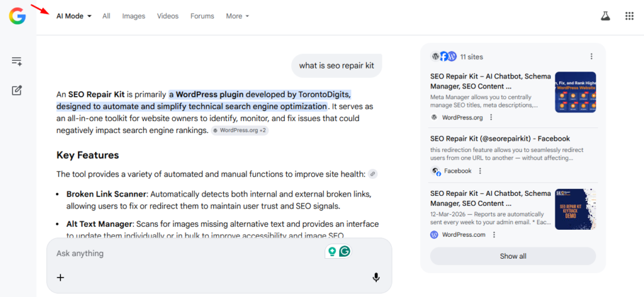The width and height of the screenshot is (644, 297).
Task: Click the stacked site icons beside 11 sites
Action: tap(443, 57)
